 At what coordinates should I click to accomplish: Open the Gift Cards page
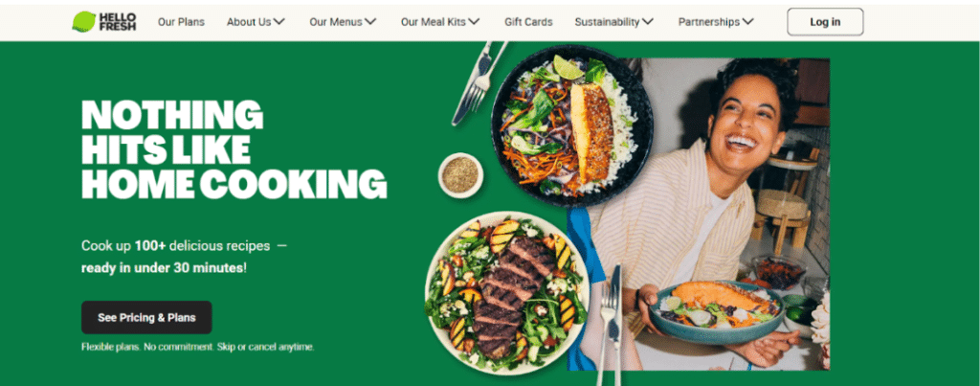[x=528, y=22]
